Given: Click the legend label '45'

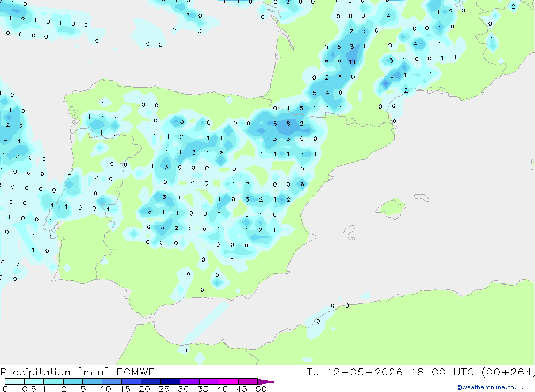Looking at the screenshot, I should [242, 389].
